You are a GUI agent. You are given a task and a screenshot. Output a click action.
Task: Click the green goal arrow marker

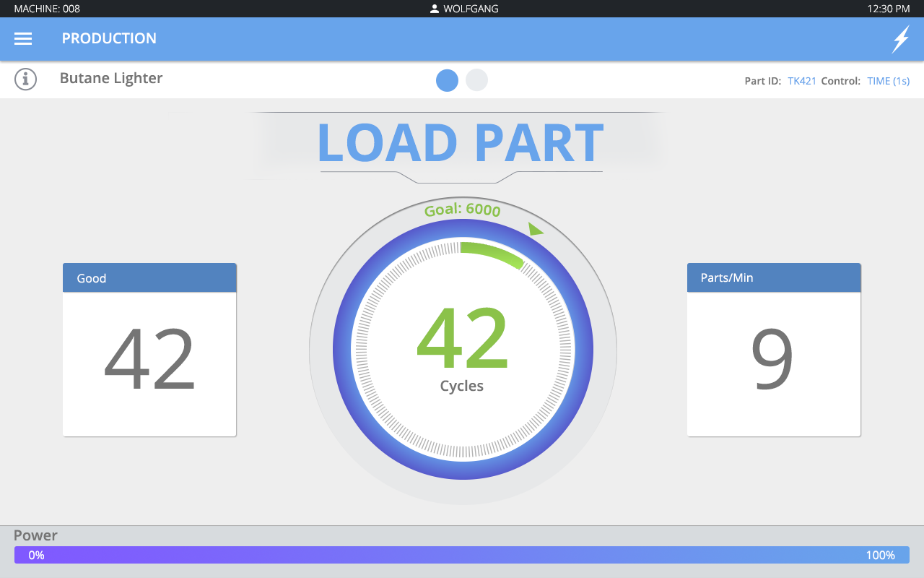tap(535, 230)
